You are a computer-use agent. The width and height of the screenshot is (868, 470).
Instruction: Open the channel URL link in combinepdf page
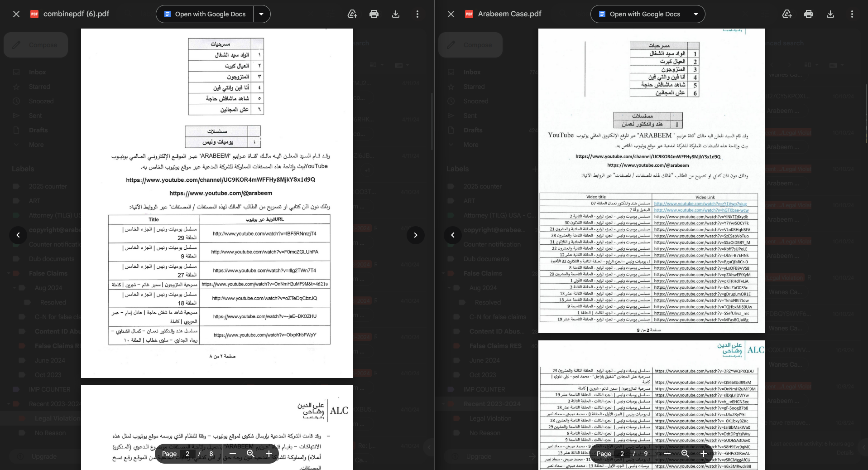pyautogui.click(x=221, y=180)
